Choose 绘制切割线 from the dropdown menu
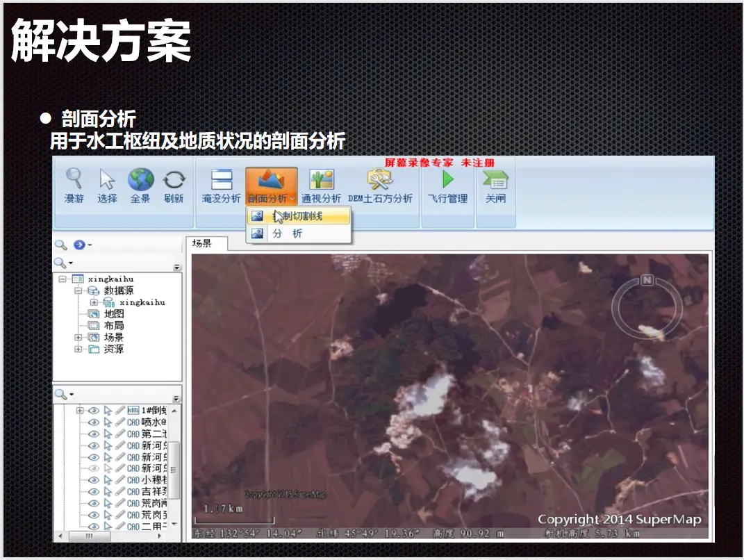 [299, 216]
